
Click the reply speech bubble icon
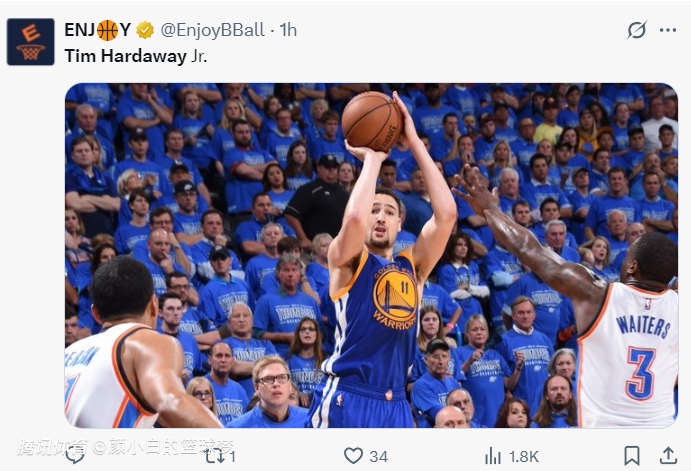click(75, 455)
